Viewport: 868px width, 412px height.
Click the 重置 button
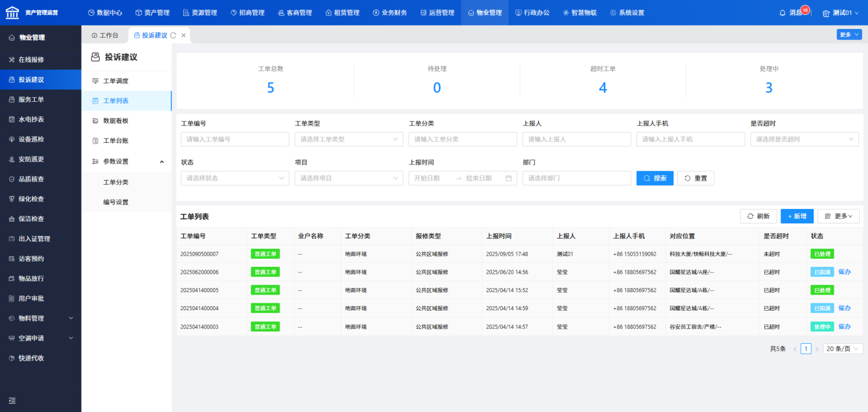tap(696, 178)
